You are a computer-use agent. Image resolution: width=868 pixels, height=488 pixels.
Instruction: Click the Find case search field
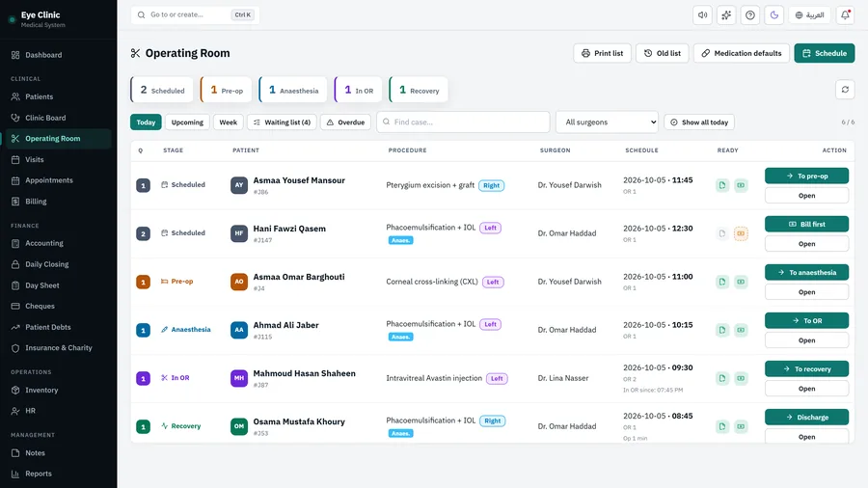click(x=463, y=122)
